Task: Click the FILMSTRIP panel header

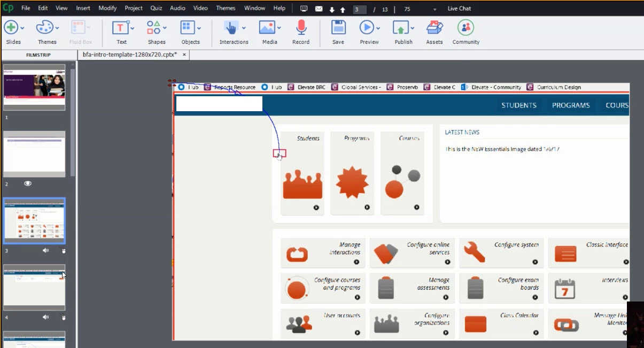Action: click(39, 55)
